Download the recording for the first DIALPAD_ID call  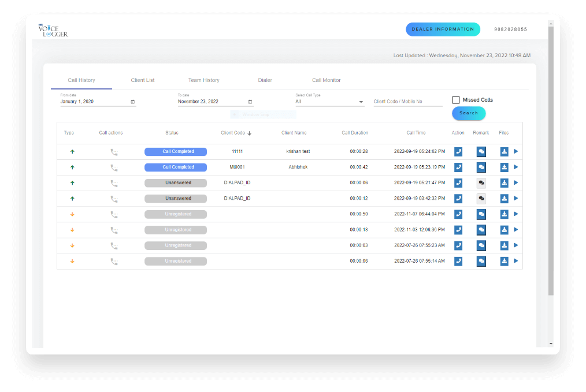(x=503, y=182)
